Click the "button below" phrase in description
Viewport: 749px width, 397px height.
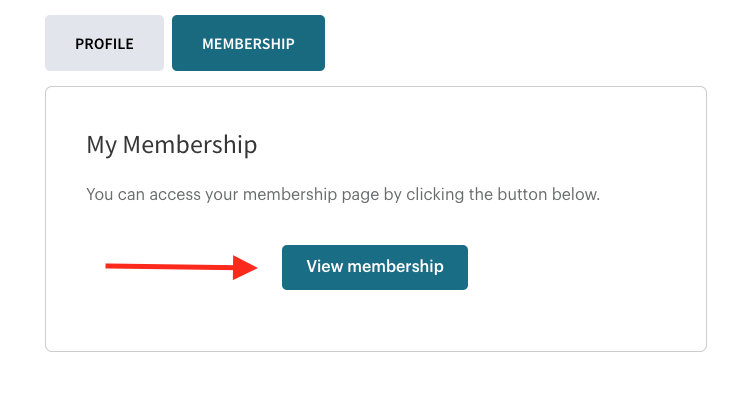pyautogui.click(x=549, y=194)
